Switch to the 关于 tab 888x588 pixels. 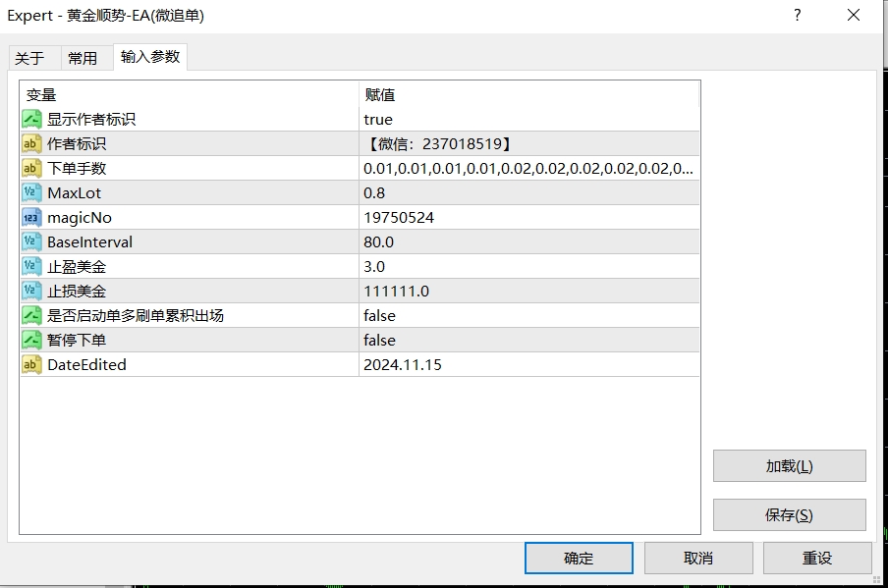(29, 58)
